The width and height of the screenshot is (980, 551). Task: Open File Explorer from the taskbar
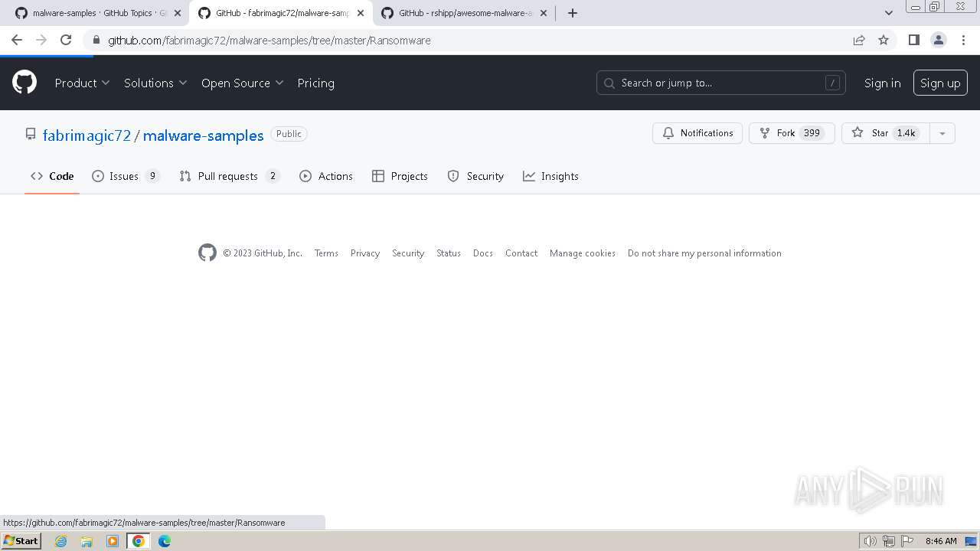tap(87, 541)
